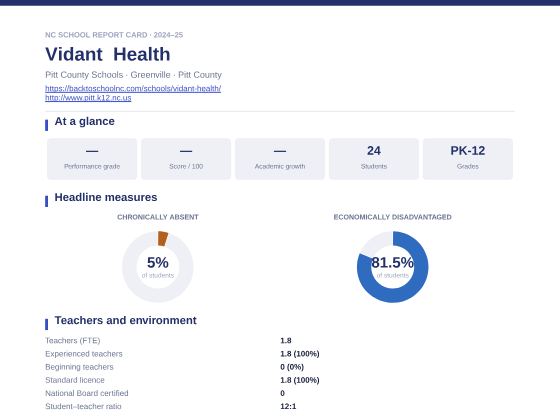The width and height of the screenshot is (560, 420).
Task: Click the Vidant Health title
Action: coord(108,54)
